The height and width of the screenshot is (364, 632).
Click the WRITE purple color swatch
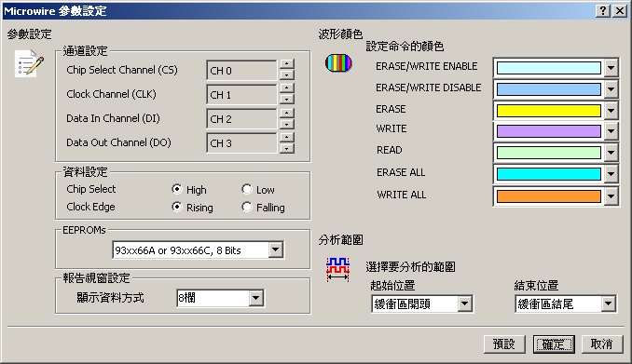pos(548,131)
